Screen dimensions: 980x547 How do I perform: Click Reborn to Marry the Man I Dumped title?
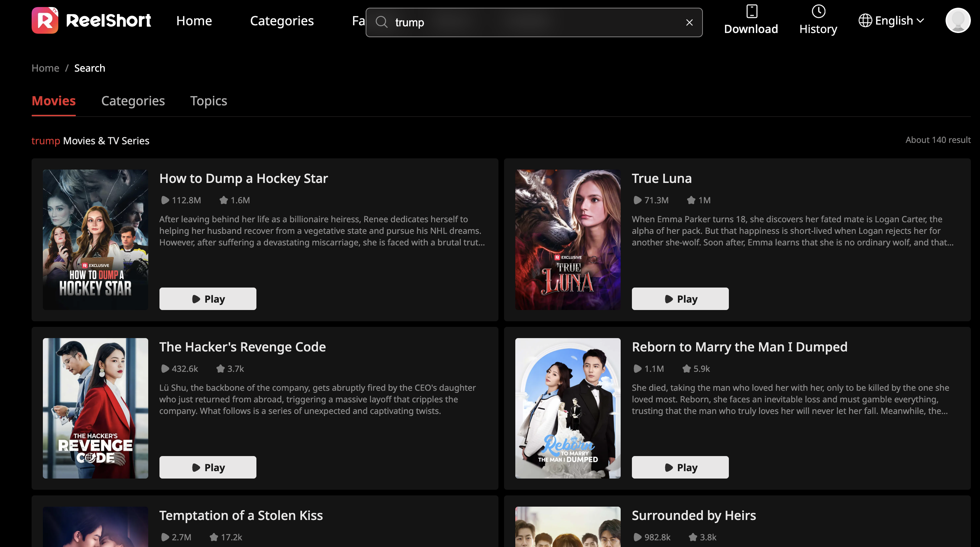pos(739,347)
